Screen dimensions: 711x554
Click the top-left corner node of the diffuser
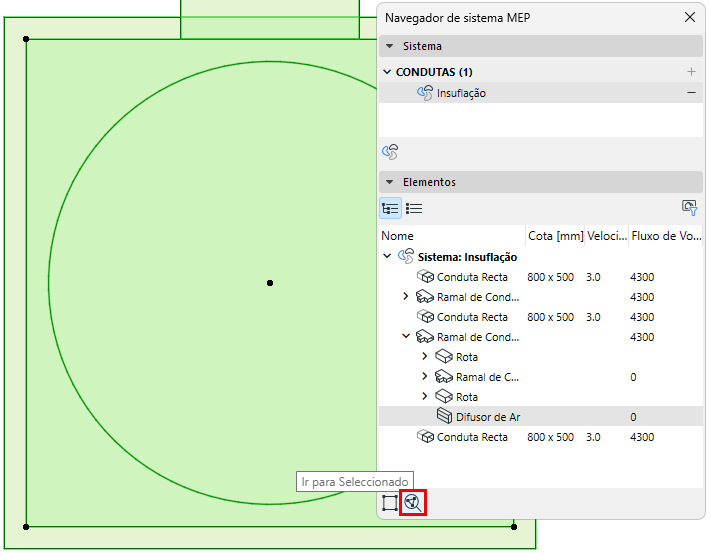26,39
